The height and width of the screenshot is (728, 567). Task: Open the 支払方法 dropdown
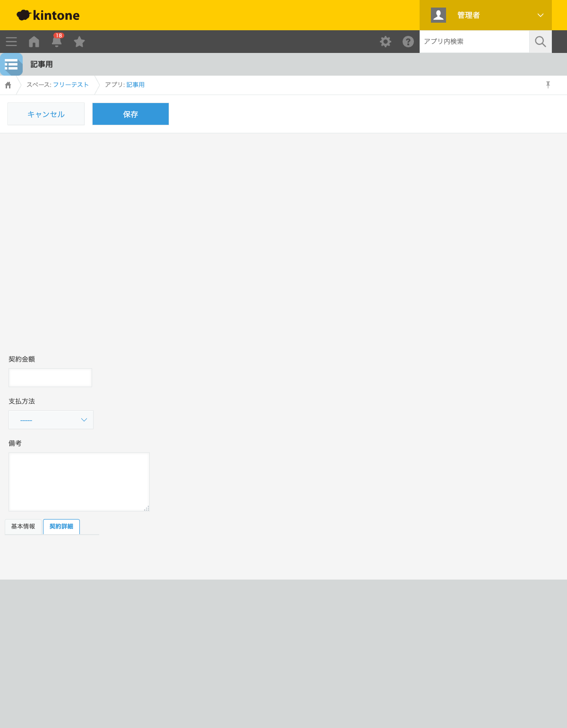pyautogui.click(x=51, y=420)
